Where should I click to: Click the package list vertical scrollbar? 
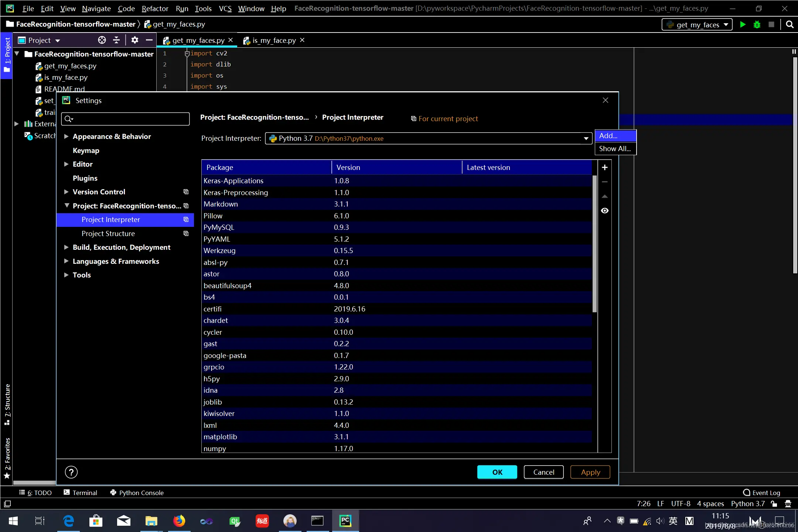tap(594, 244)
